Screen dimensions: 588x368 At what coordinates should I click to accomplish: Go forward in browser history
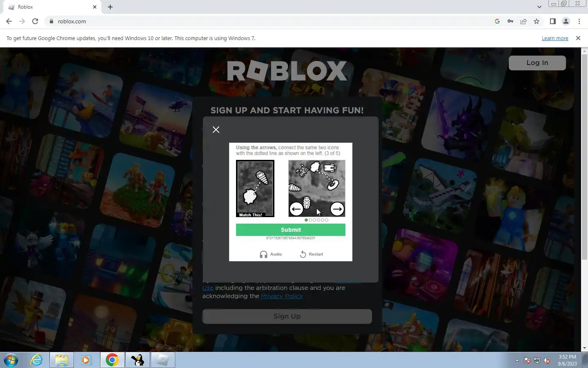pyautogui.click(x=22, y=21)
